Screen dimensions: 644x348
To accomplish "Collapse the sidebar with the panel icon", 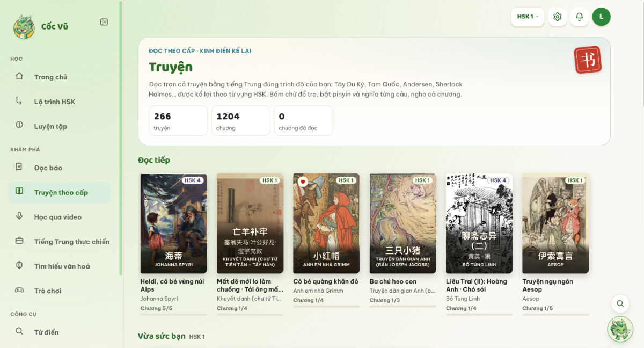I will (x=104, y=22).
